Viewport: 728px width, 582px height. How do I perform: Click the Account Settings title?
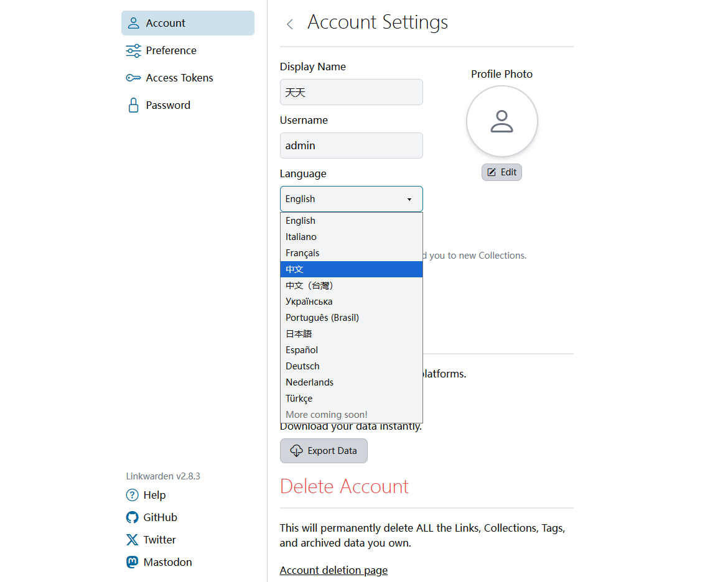click(x=378, y=22)
